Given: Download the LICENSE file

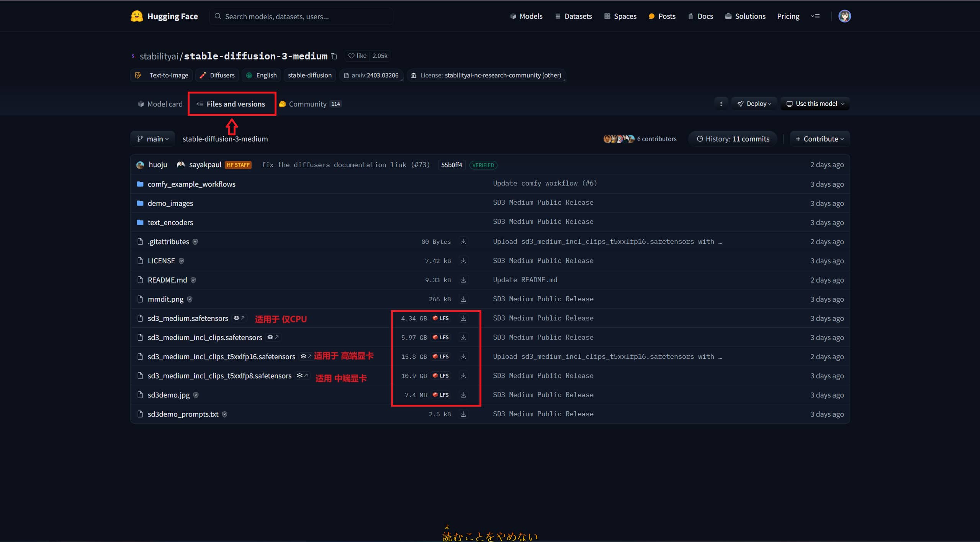Looking at the screenshot, I should pos(463,261).
